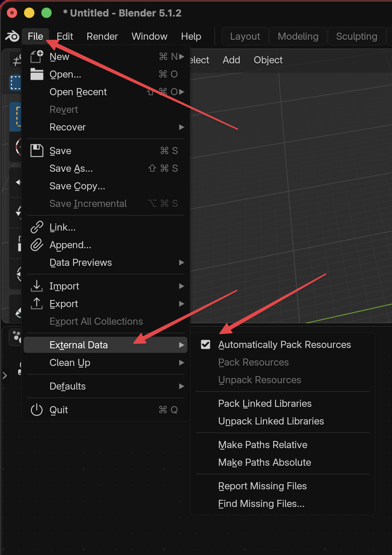The height and width of the screenshot is (555, 392).
Task: Click the Clean Up label
Action: [x=70, y=363]
